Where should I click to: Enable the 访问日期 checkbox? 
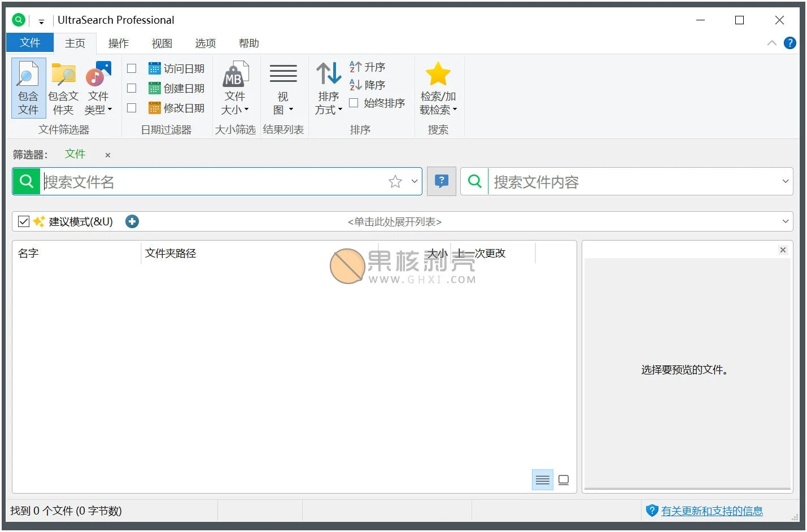coord(132,68)
